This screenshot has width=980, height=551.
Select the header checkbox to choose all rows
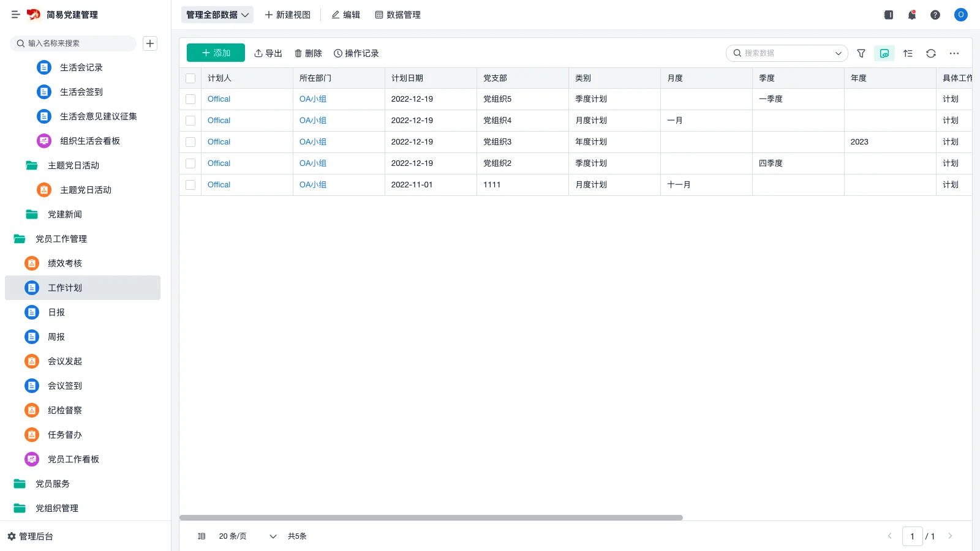click(x=190, y=78)
